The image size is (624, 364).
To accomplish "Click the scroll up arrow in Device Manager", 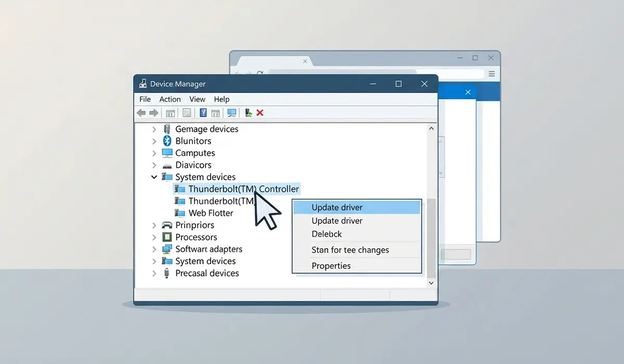I will [x=431, y=128].
